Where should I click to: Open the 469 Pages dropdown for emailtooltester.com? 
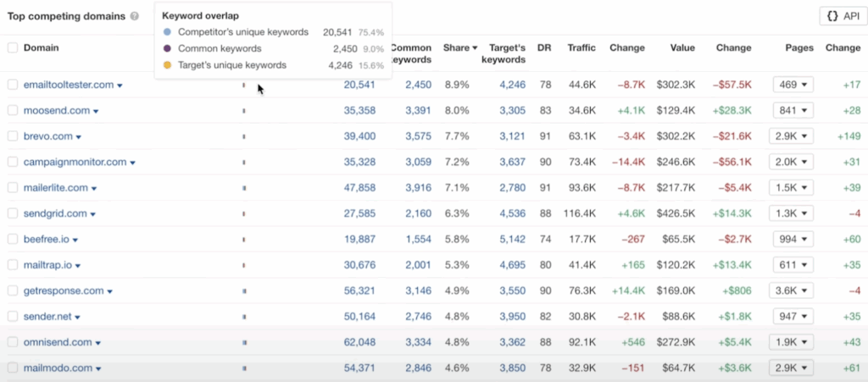pyautogui.click(x=793, y=85)
